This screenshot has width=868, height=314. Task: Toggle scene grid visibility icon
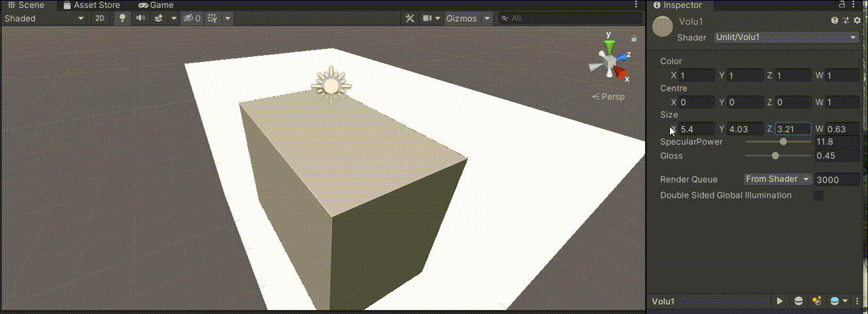coord(212,18)
